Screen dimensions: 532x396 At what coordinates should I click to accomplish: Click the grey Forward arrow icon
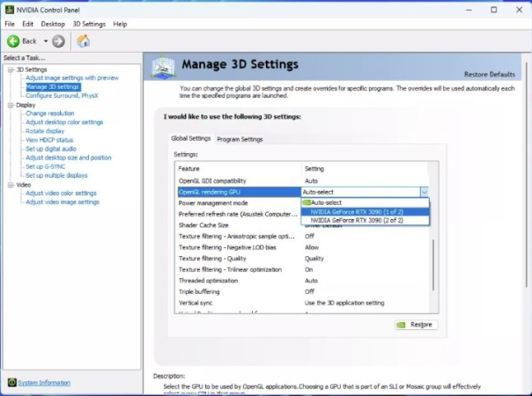pos(58,41)
